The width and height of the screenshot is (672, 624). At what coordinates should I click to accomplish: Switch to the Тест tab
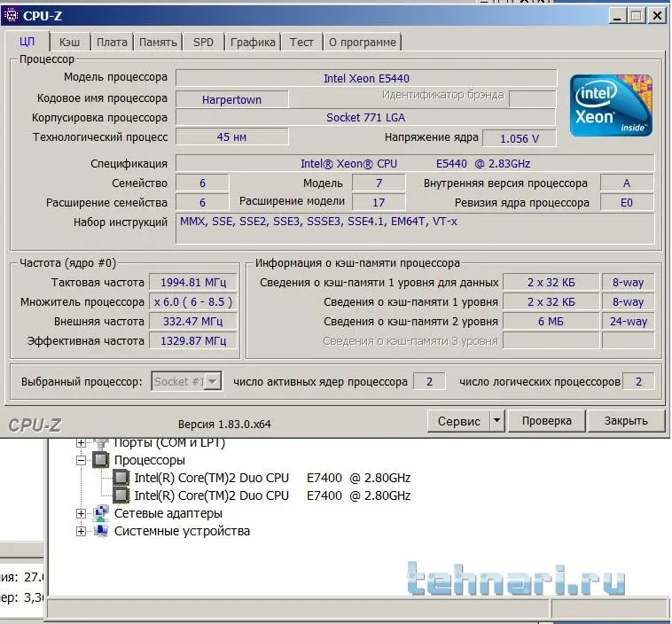pos(301,42)
